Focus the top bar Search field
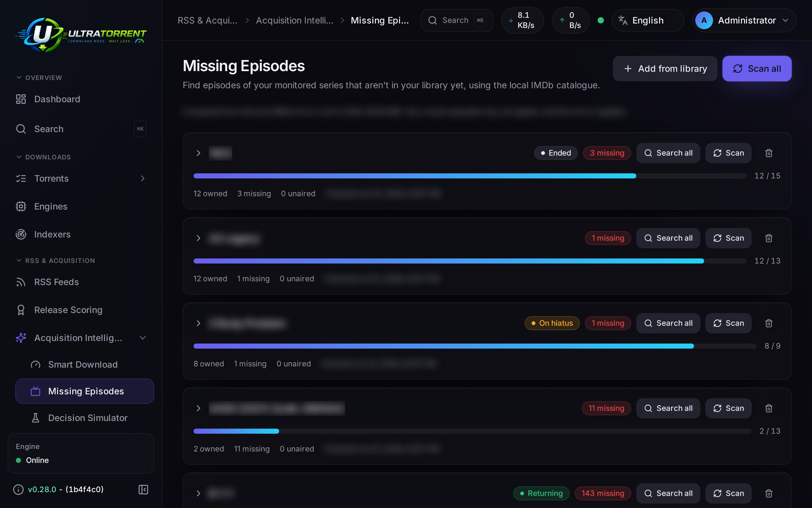 pos(457,20)
